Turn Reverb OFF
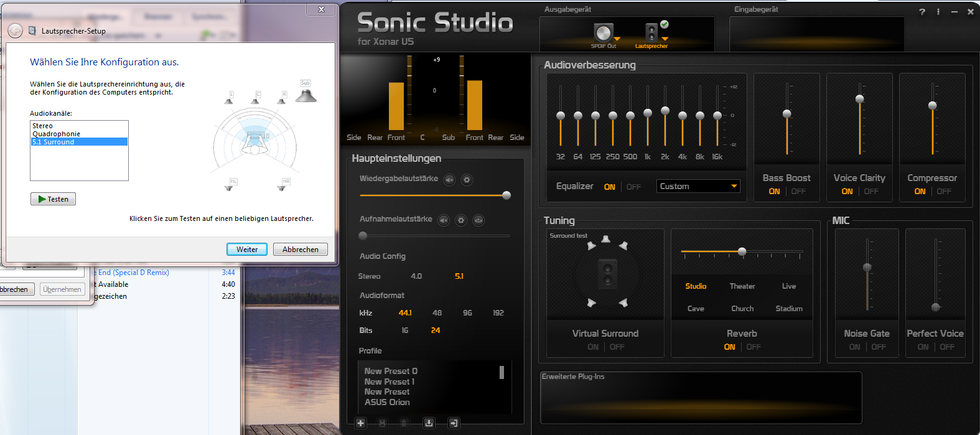The width and height of the screenshot is (980, 435). click(754, 347)
